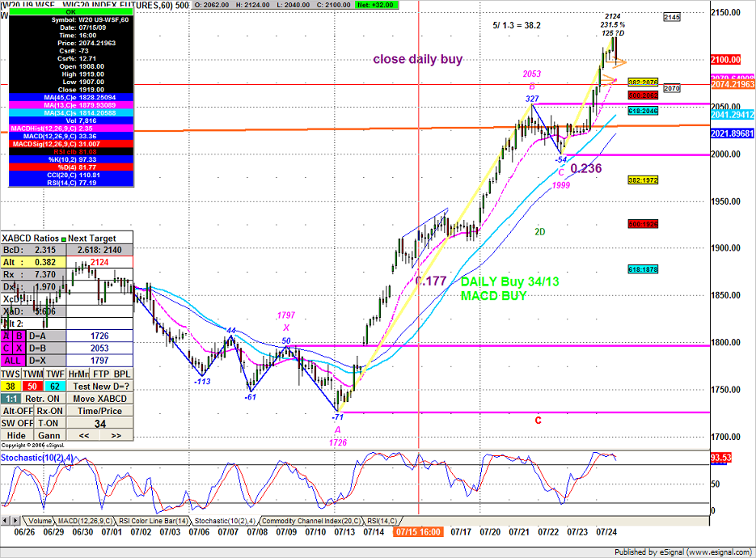Screen dimensions: 756x558
Task: Click the close daily buy annotation
Action: (x=418, y=59)
